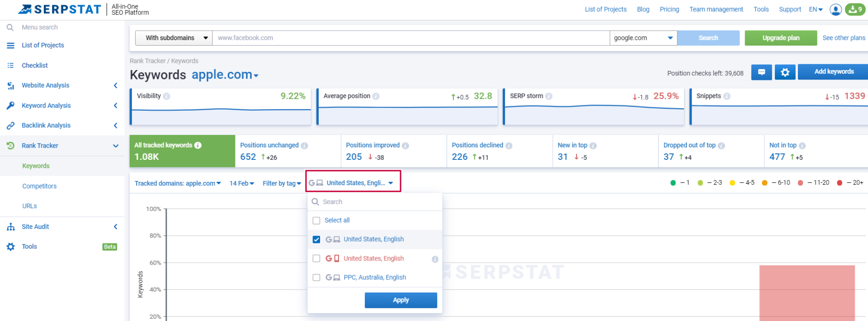Click the Visibility info icon
Viewport: 868px width, 321px height.
(166, 96)
